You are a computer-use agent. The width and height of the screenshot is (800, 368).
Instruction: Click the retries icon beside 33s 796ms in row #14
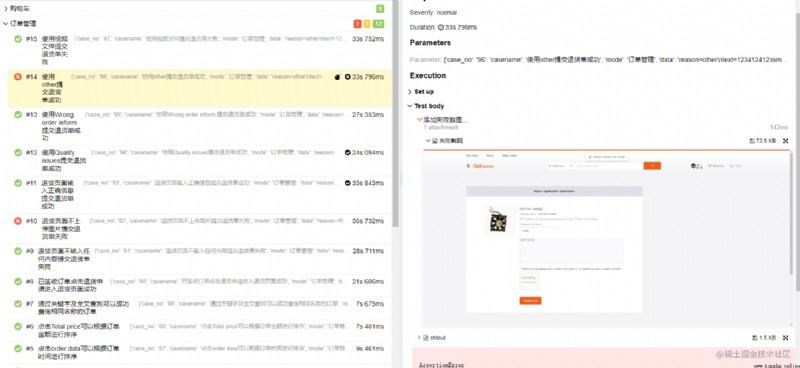348,77
